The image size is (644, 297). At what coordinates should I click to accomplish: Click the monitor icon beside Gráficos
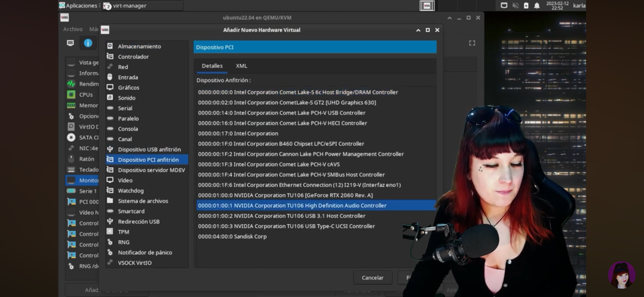[110, 87]
